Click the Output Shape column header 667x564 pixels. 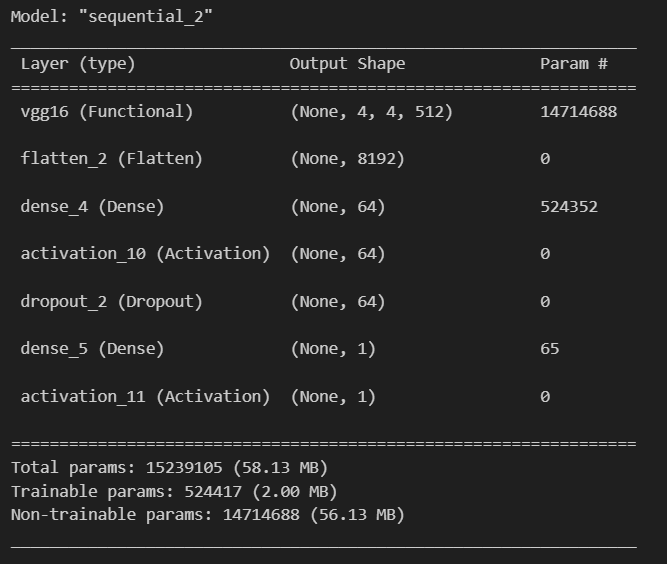point(347,64)
